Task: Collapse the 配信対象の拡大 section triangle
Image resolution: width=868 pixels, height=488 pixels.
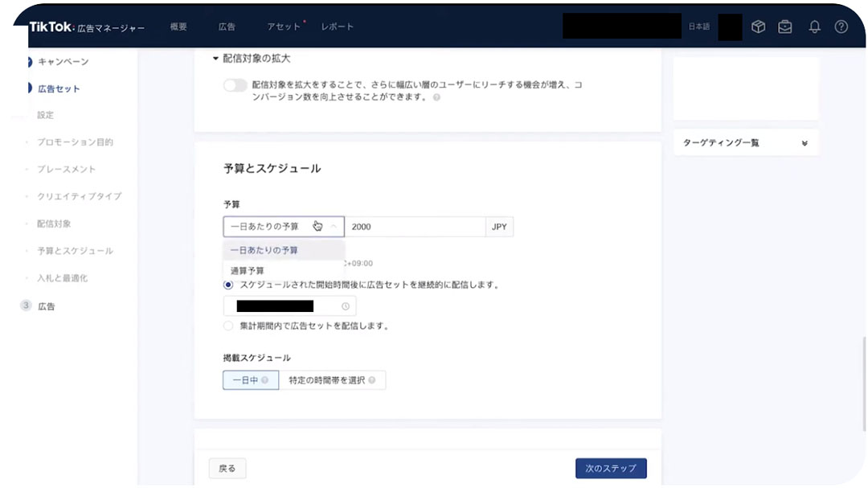Action: [x=215, y=57]
